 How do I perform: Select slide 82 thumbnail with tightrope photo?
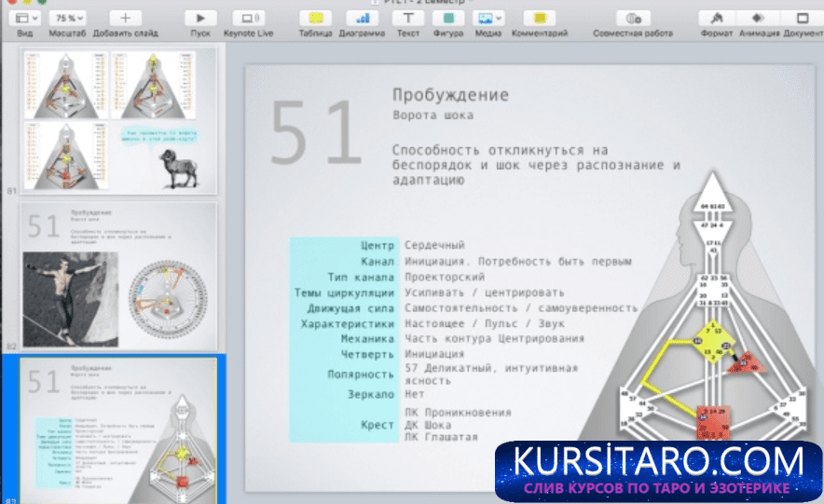pyautogui.click(x=118, y=276)
